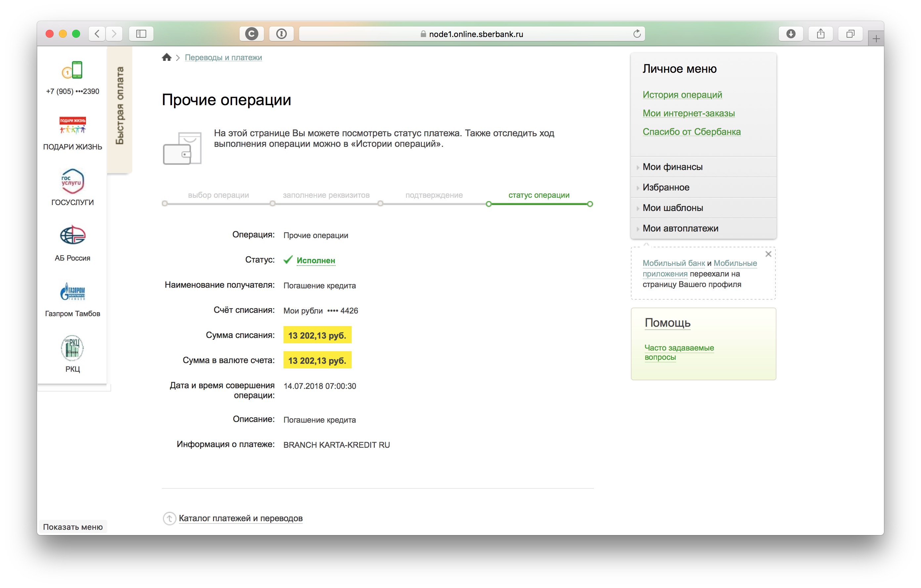
Task: Click the green progress end marker
Action: click(x=590, y=204)
